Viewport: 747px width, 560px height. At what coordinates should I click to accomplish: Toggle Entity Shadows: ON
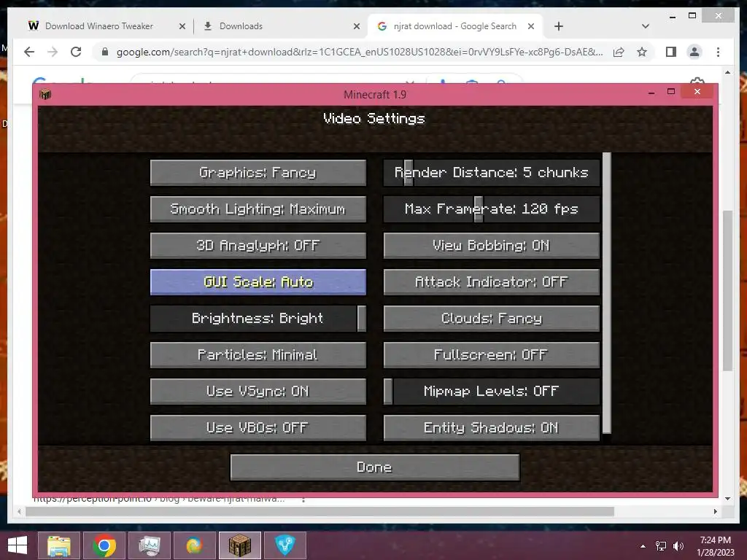[x=491, y=427]
